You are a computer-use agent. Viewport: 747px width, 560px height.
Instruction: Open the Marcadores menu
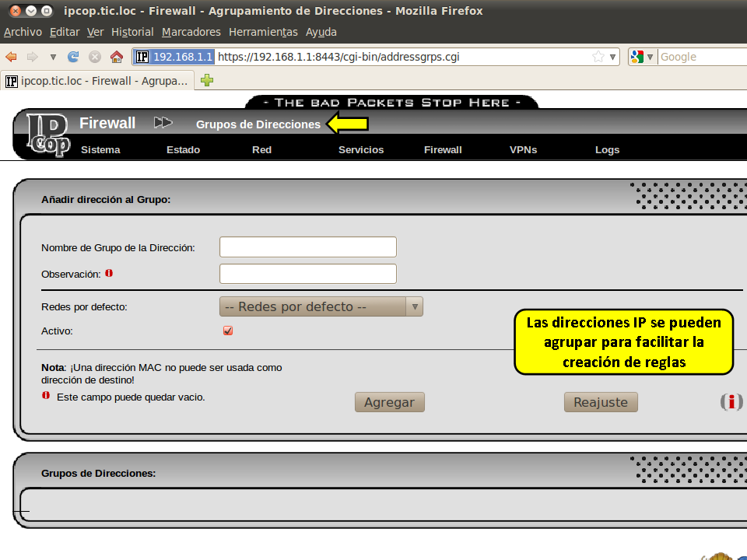click(x=191, y=32)
